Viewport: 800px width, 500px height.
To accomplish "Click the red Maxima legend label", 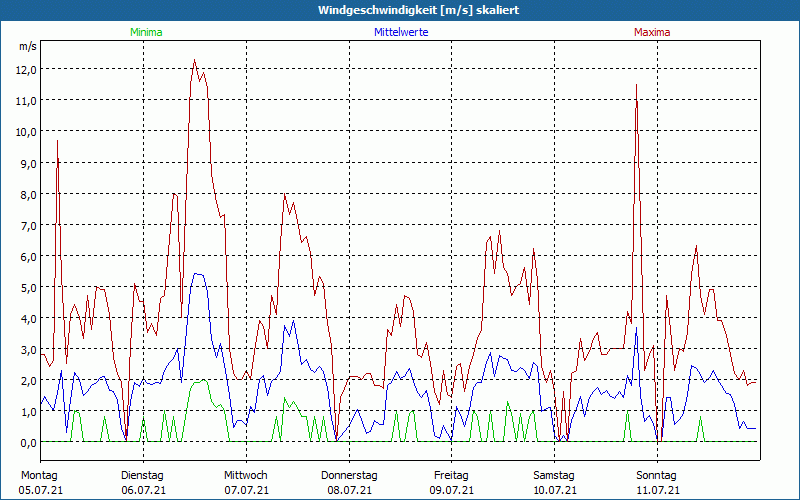I will click(x=652, y=32).
